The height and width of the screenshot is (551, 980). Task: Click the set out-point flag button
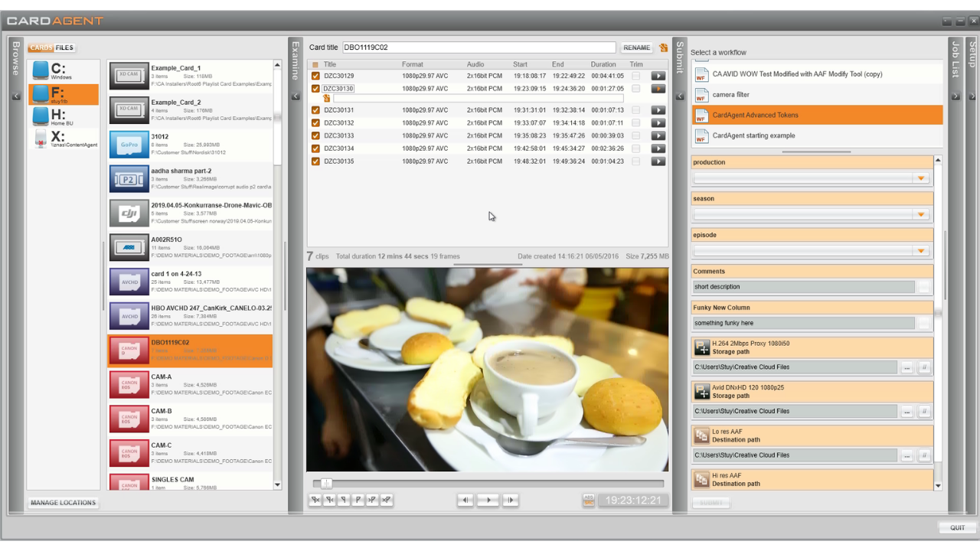point(358,500)
